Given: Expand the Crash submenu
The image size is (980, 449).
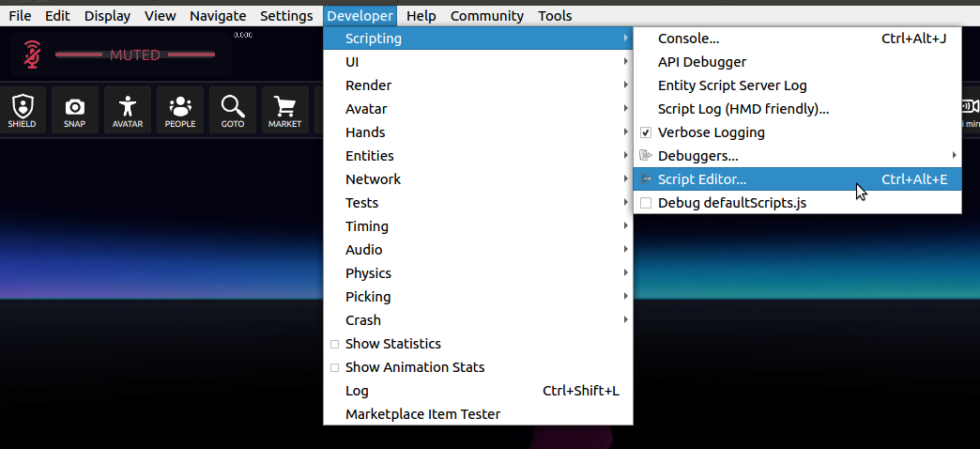Looking at the screenshot, I should 478,320.
